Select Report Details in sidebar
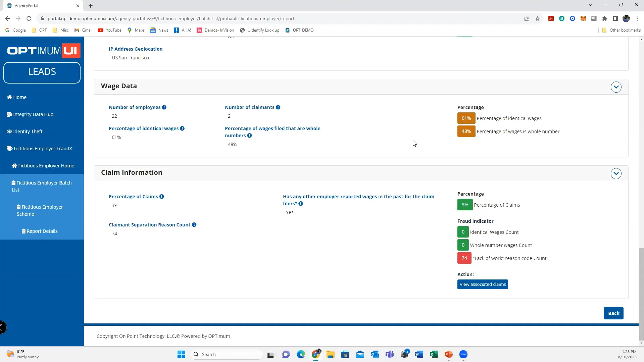This screenshot has width=644, height=362. coord(40,231)
